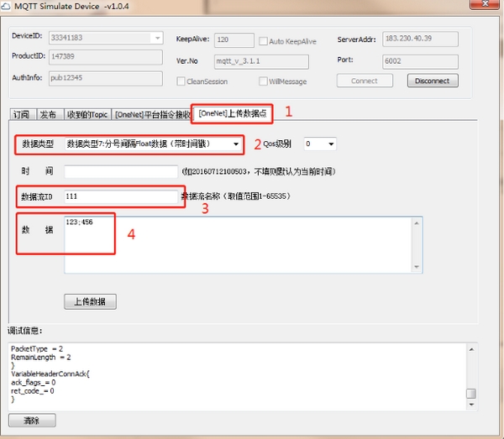
Task: Focus the 时间 input field
Action: [121, 171]
